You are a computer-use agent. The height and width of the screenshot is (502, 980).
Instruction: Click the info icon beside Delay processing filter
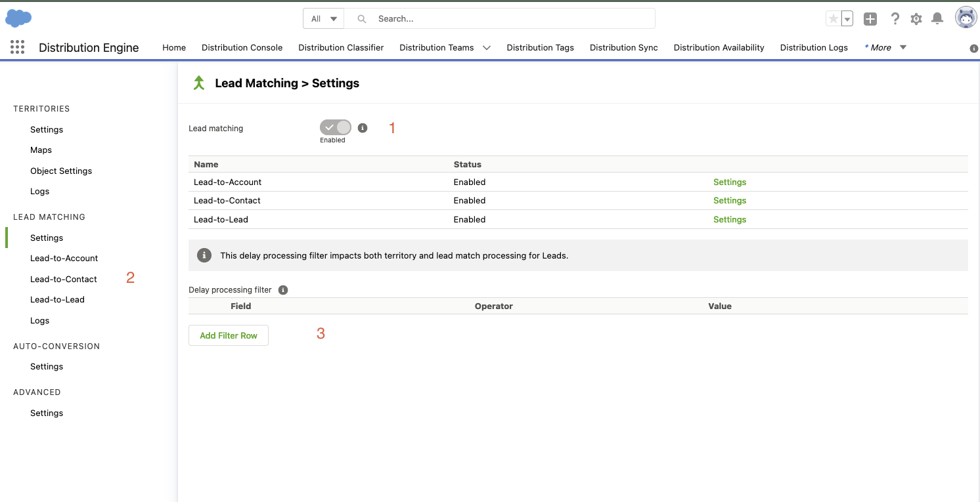pos(283,289)
